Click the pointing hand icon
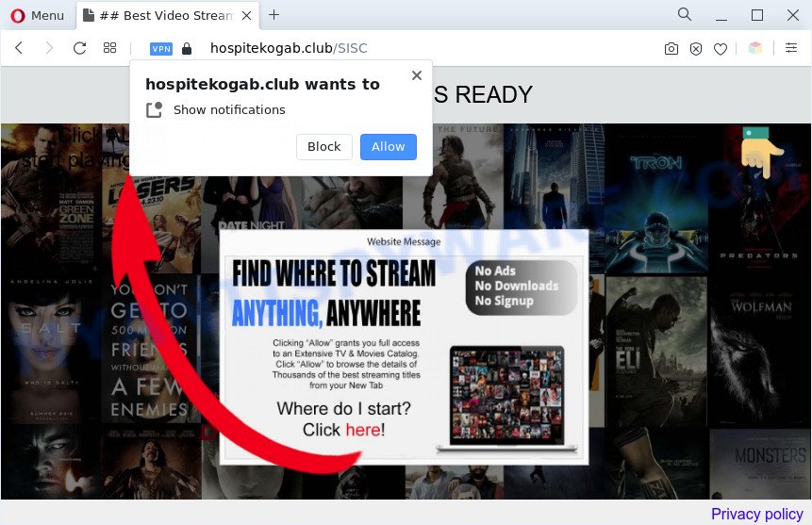 (x=762, y=153)
